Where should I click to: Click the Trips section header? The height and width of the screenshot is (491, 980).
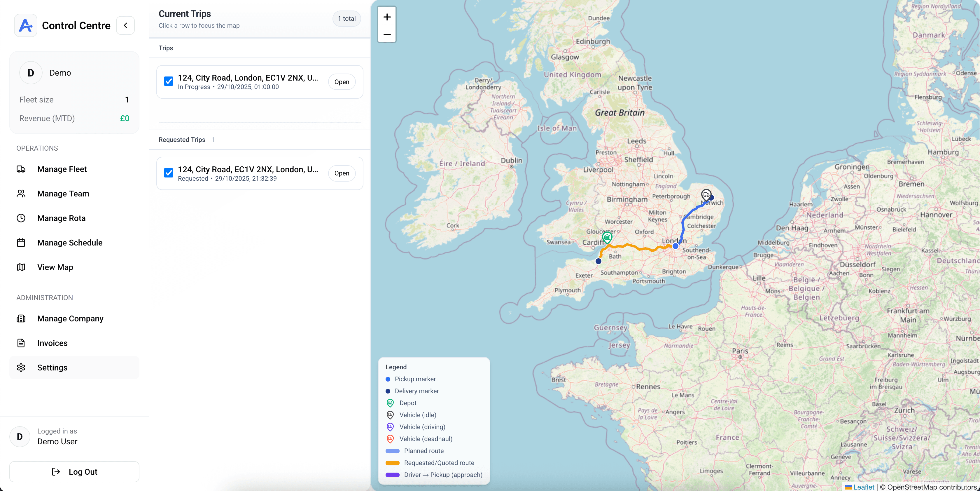click(x=165, y=48)
